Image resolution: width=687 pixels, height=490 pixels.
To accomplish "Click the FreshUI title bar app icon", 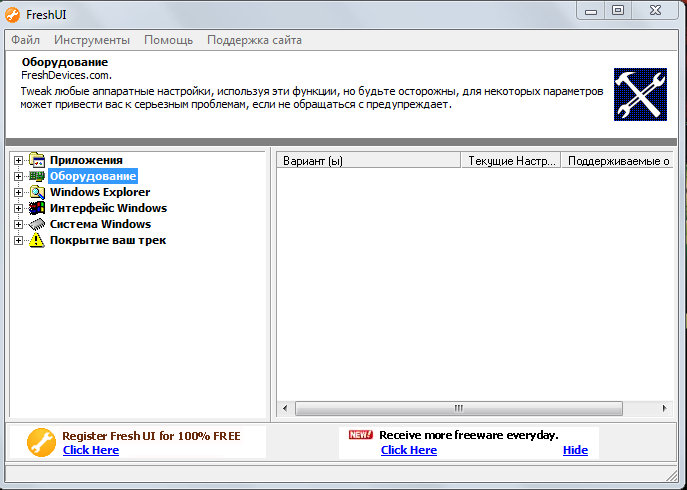I will point(12,14).
